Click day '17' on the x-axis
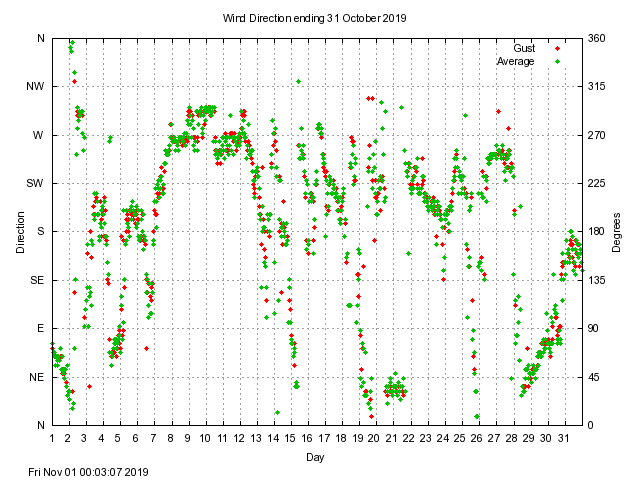640x480 pixels. (324, 438)
